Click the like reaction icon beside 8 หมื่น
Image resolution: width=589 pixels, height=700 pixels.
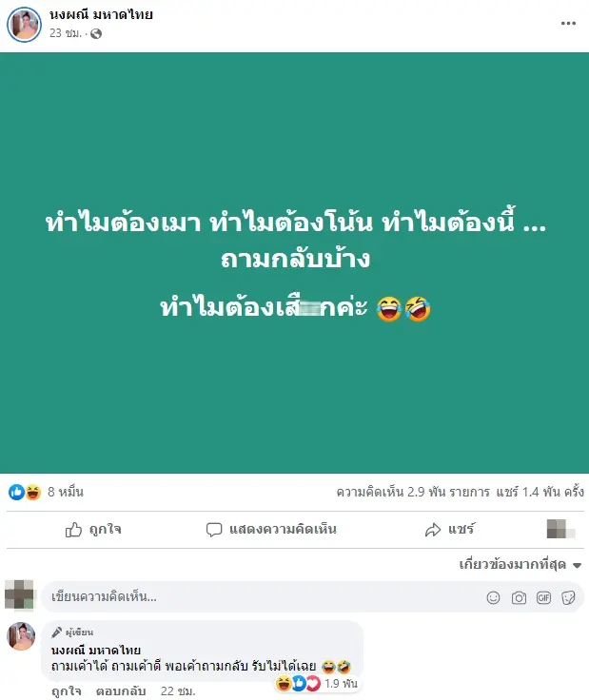[x=16, y=492]
